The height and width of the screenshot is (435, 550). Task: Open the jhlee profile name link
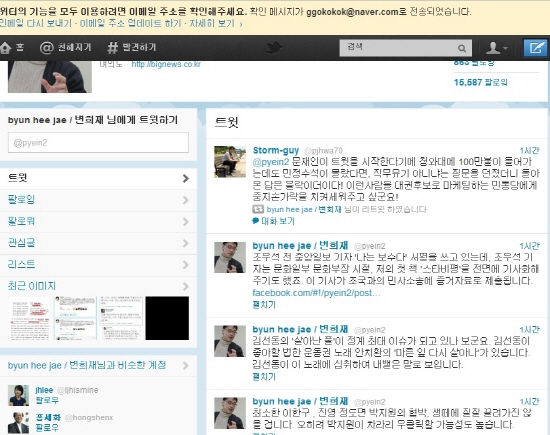(x=44, y=390)
